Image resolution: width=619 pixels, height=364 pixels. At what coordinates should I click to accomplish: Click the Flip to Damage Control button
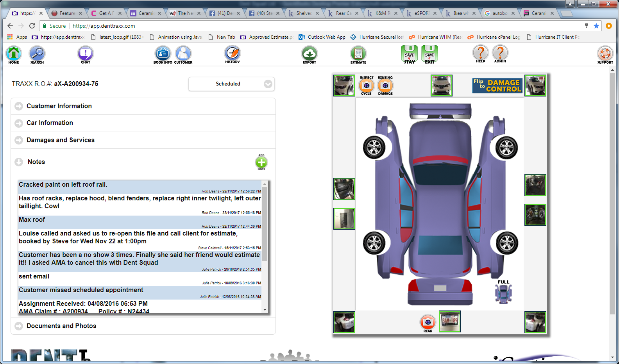[497, 86]
